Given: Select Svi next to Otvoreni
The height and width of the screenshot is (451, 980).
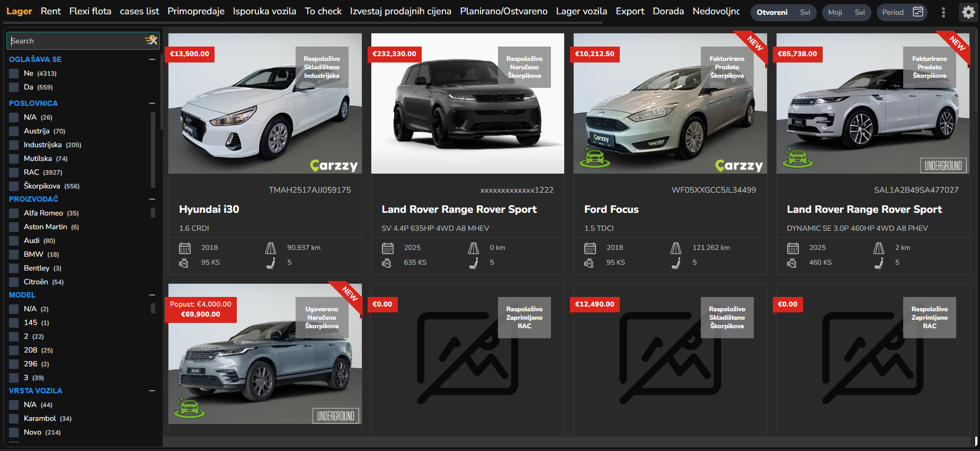Looking at the screenshot, I should 805,12.
